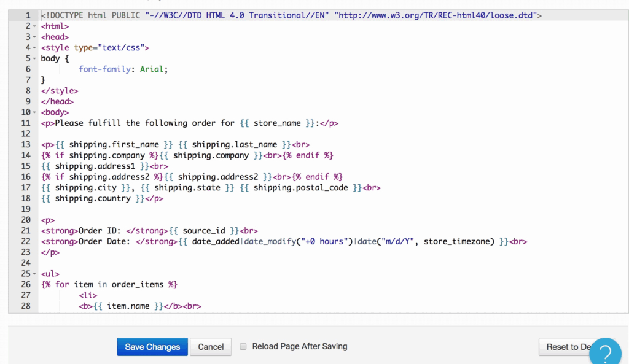Screen dimensions: 629x364
Task: Collapse the body tag at line 10
Action: [34, 112]
